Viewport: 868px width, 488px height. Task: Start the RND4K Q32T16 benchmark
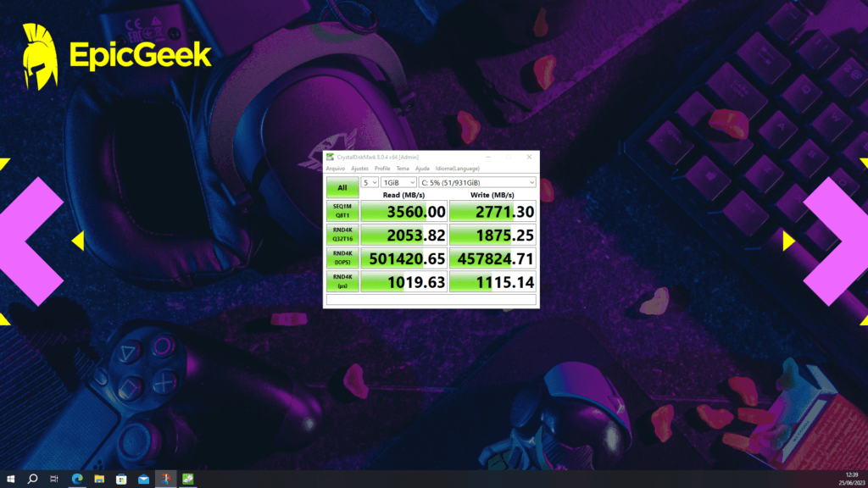coord(342,235)
